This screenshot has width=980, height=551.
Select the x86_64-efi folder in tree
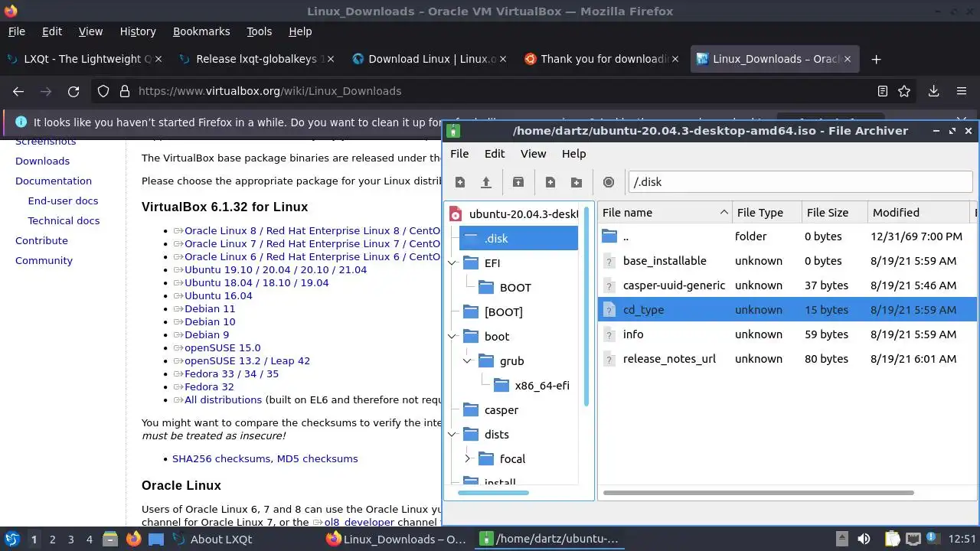point(542,386)
